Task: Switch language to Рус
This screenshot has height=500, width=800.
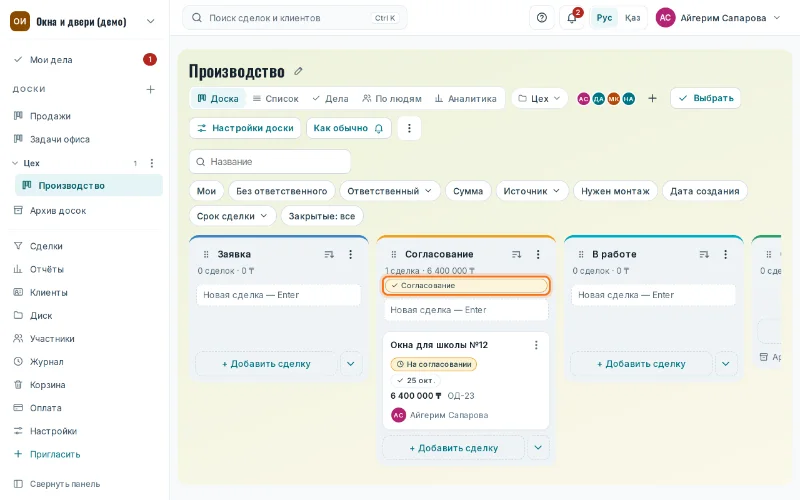Action: (604, 18)
